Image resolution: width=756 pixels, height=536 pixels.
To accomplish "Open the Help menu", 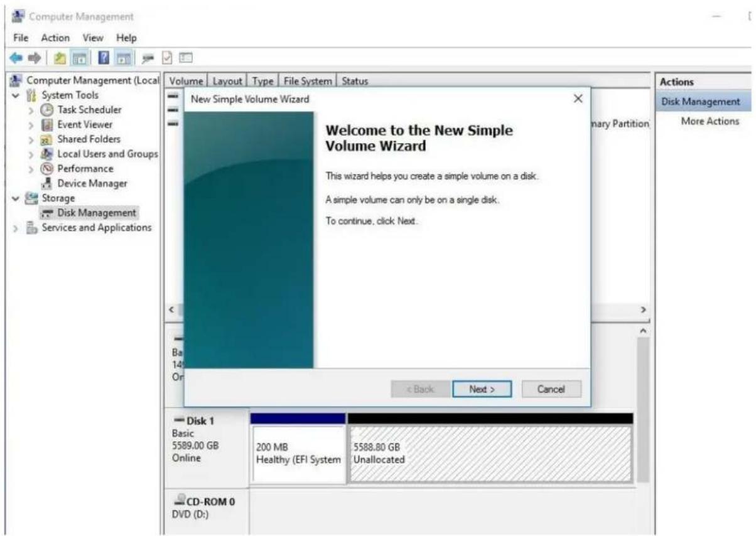I will (x=126, y=38).
